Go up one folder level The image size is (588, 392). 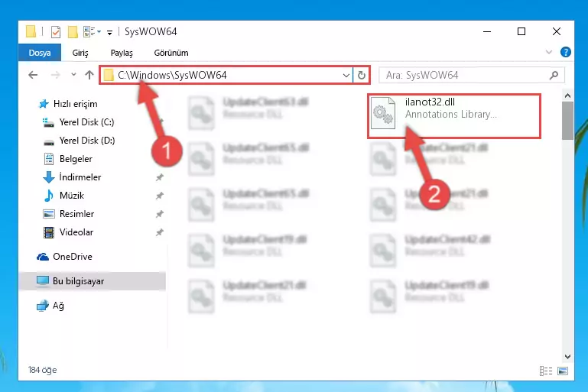point(89,75)
